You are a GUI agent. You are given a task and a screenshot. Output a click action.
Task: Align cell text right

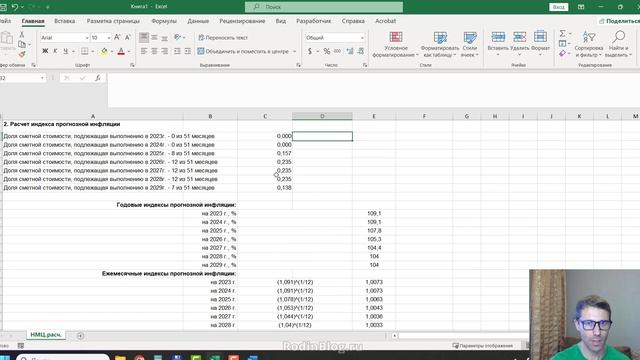pyautogui.click(x=164, y=51)
